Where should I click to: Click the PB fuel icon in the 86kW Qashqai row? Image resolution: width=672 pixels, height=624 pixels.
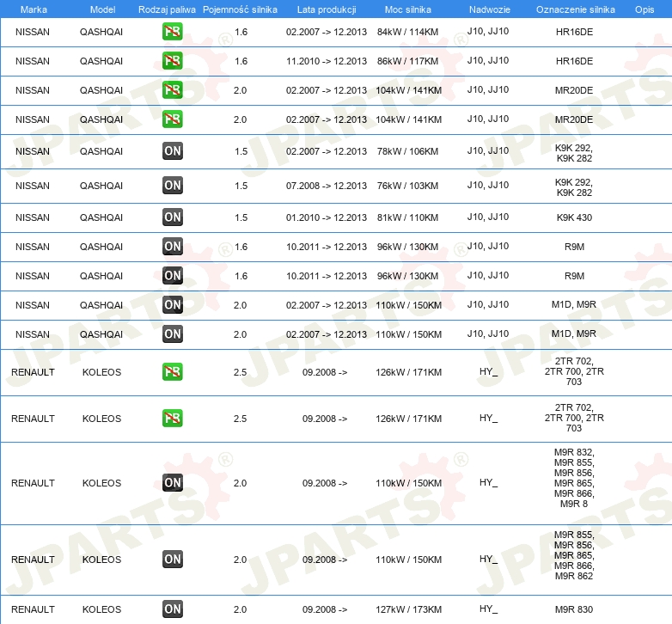(x=172, y=61)
